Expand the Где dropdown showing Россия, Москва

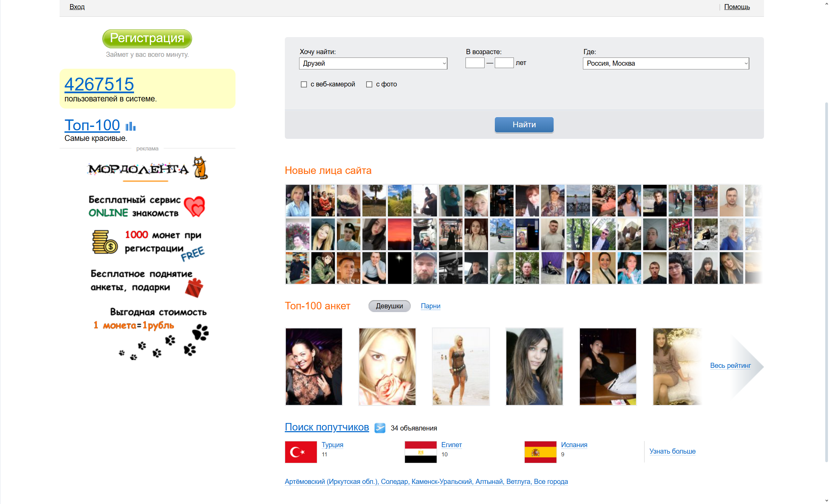pyautogui.click(x=666, y=63)
